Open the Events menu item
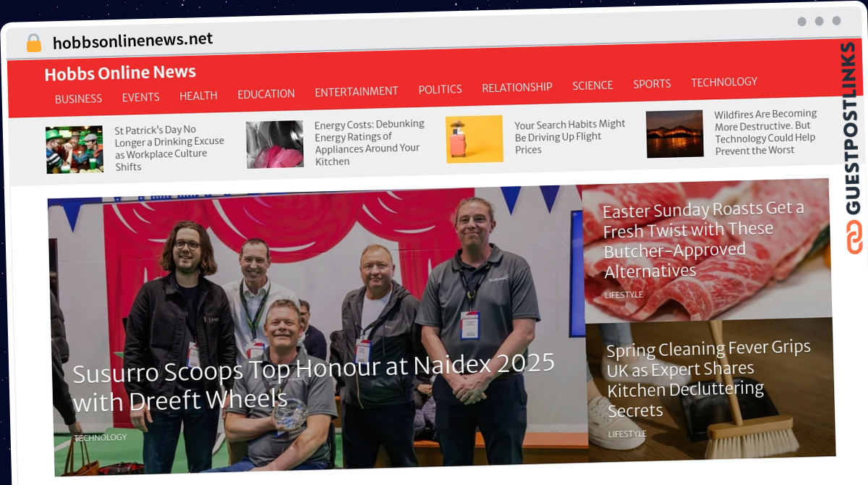This screenshot has height=485, width=868. pyautogui.click(x=140, y=97)
